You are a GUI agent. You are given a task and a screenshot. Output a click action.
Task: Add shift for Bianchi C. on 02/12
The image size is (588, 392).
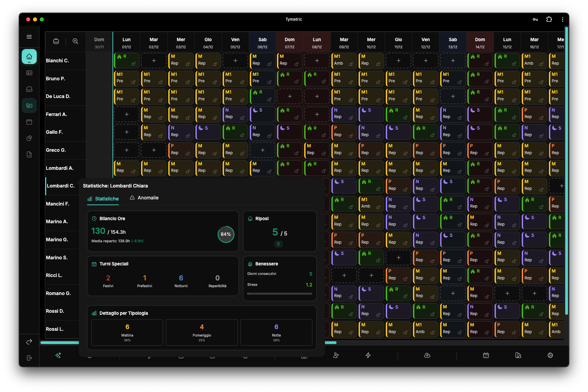[x=154, y=61]
